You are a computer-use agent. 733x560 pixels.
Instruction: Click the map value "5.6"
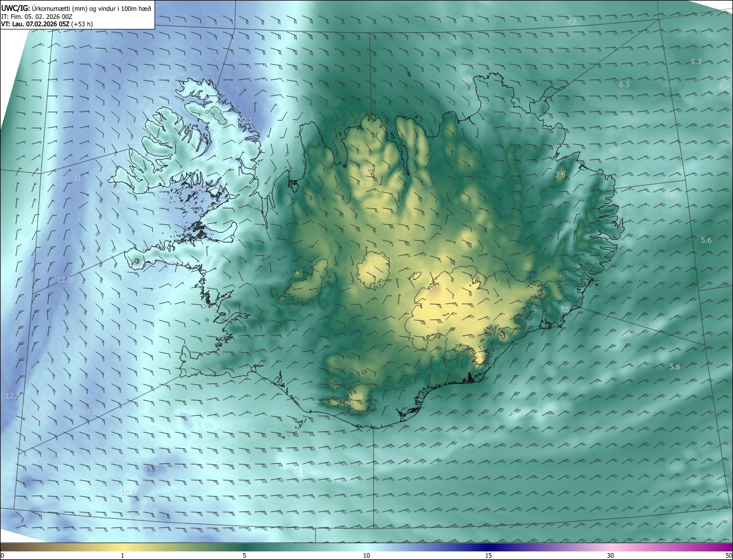point(706,240)
